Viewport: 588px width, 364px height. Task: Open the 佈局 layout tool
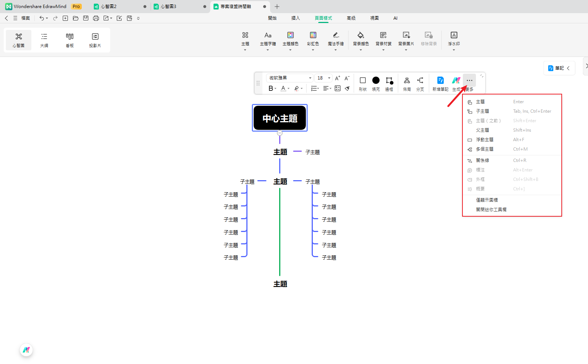[407, 84]
